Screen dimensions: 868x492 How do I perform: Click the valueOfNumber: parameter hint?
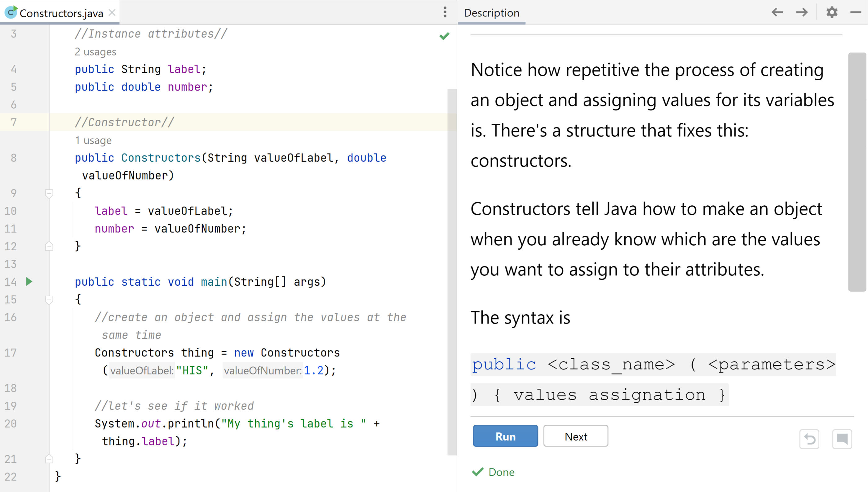pyautogui.click(x=263, y=371)
